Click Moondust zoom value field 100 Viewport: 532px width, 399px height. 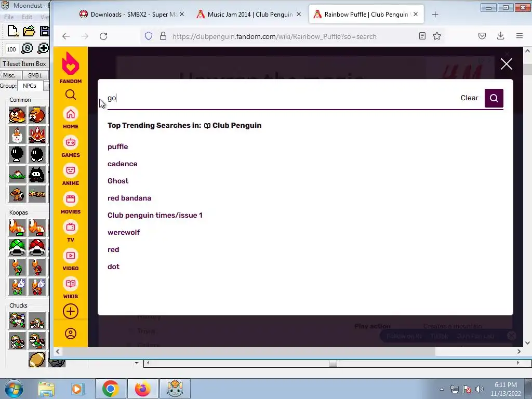[x=11, y=49]
